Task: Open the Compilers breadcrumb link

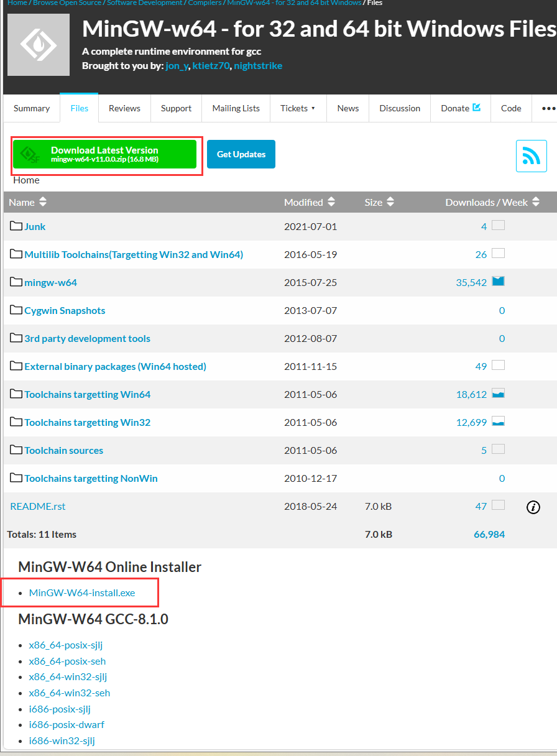Action: tap(204, 3)
